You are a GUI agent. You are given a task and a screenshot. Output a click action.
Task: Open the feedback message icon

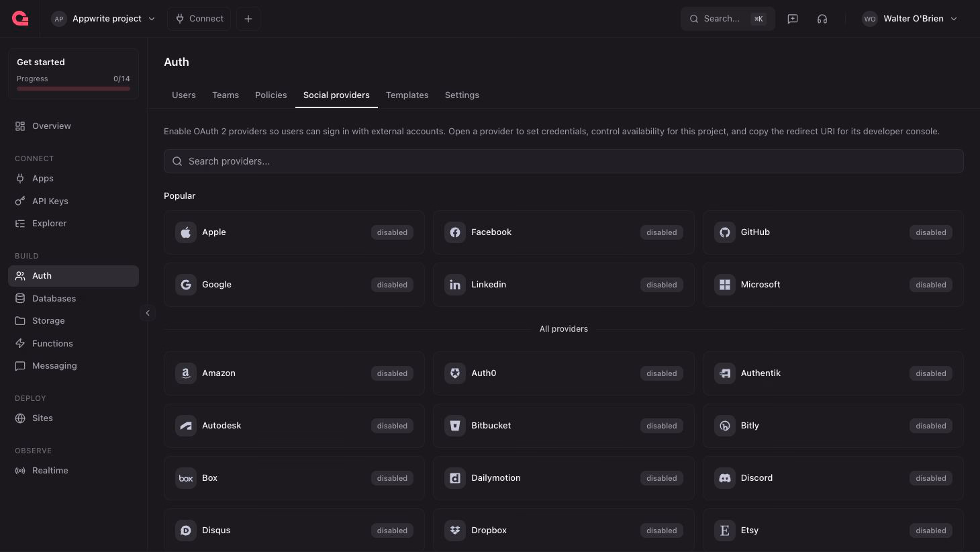click(x=793, y=19)
